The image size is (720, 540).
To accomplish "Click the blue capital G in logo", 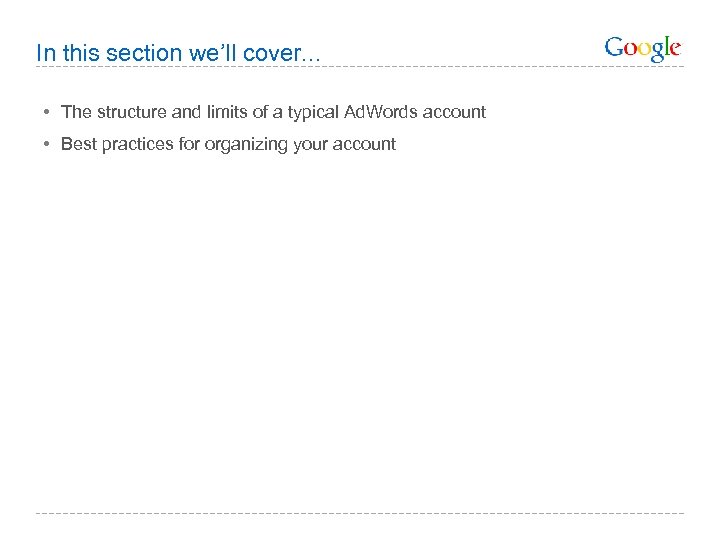I will click(x=614, y=48).
